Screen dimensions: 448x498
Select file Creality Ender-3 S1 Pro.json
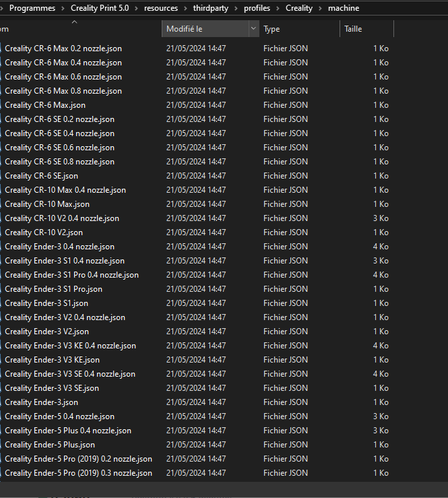tap(54, 288)
